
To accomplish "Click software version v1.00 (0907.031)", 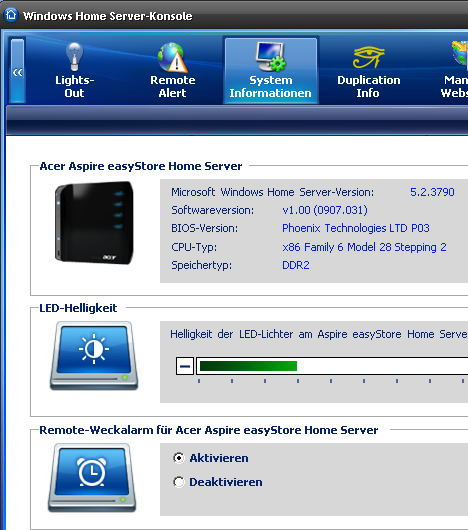I will point(325,210).
